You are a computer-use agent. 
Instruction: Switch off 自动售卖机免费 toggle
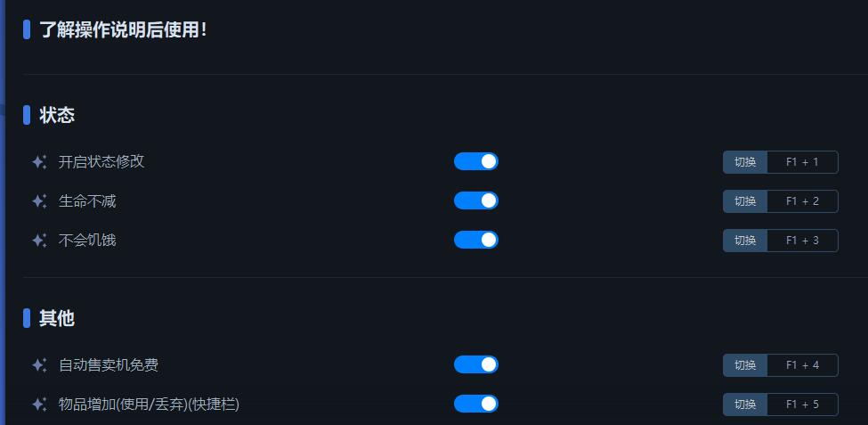[x=476, y=364]
